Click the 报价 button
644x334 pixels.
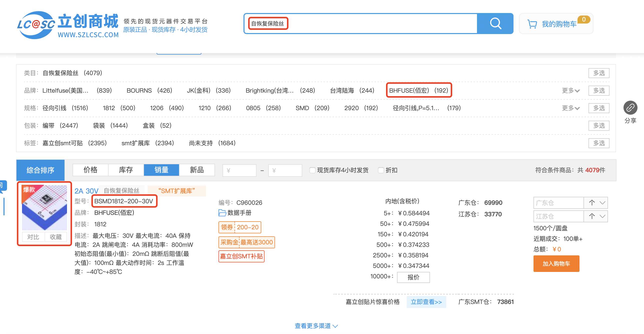click(413, 277)
